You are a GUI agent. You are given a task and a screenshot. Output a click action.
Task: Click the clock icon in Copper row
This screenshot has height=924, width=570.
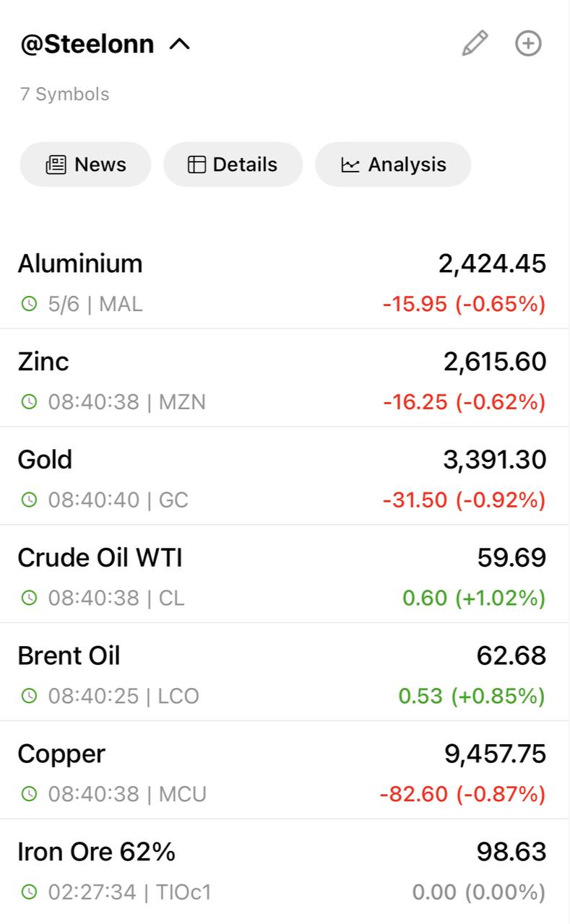29,794
